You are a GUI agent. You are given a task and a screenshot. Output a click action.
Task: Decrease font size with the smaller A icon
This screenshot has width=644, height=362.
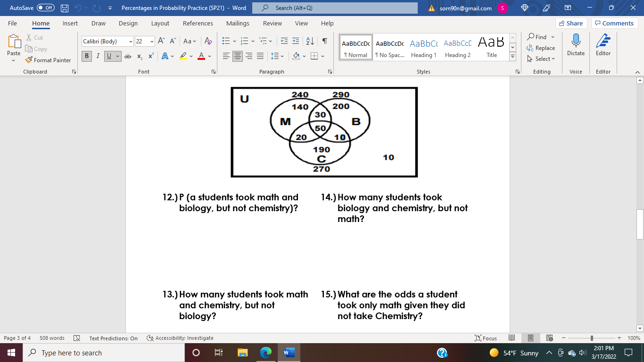click(173, 41)
